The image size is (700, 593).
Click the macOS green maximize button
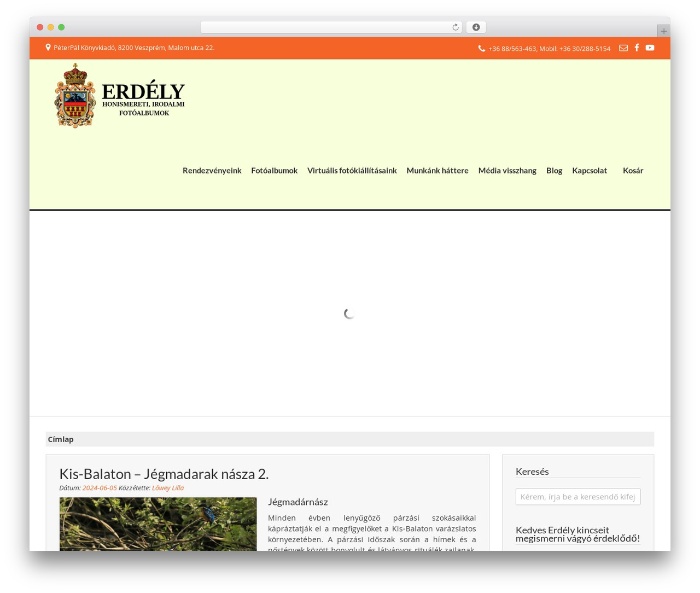coord(61,27)
